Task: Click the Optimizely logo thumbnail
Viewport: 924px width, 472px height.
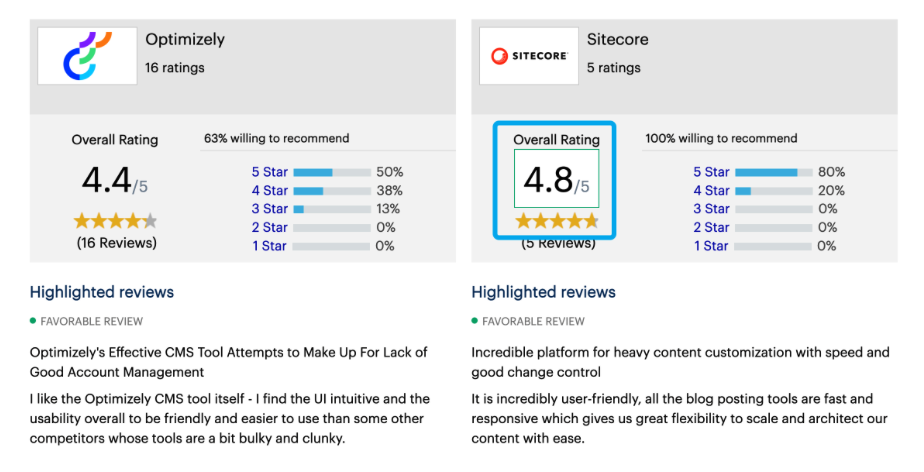Action: [87, 55]
